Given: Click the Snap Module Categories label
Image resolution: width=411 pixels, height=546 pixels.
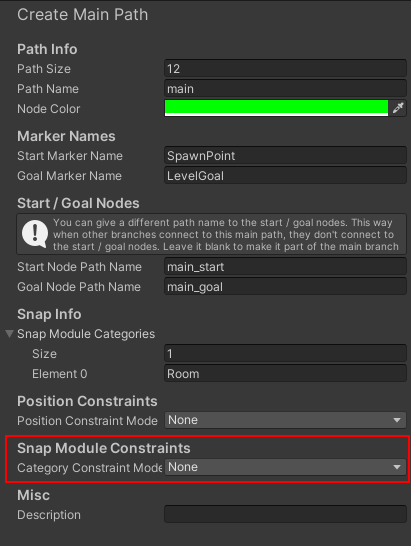Looking at the screenshot, I should pos(86,334).
